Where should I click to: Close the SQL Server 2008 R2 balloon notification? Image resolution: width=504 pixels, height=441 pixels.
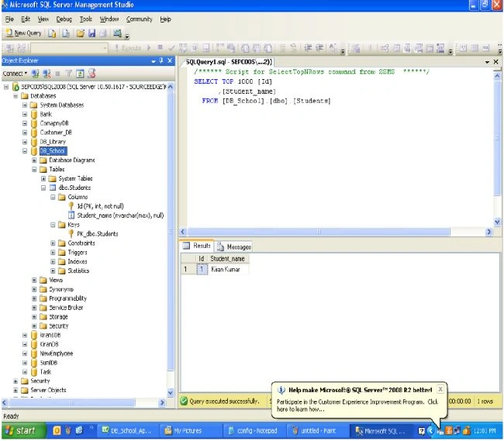(440, 389)
